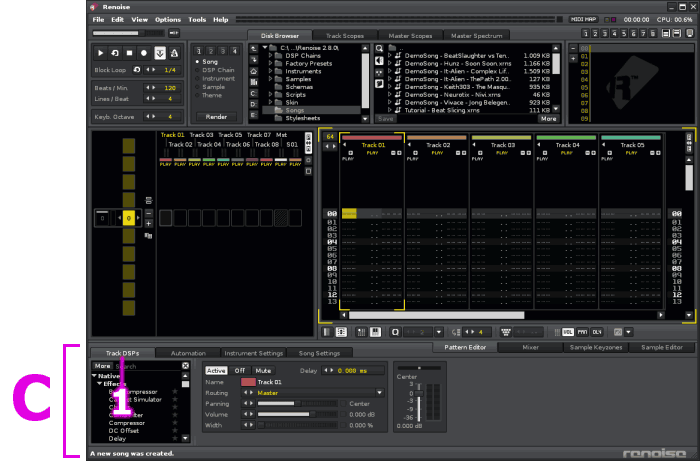
Task: Click the minus icon in pattern sequencer
Action: 149,213
